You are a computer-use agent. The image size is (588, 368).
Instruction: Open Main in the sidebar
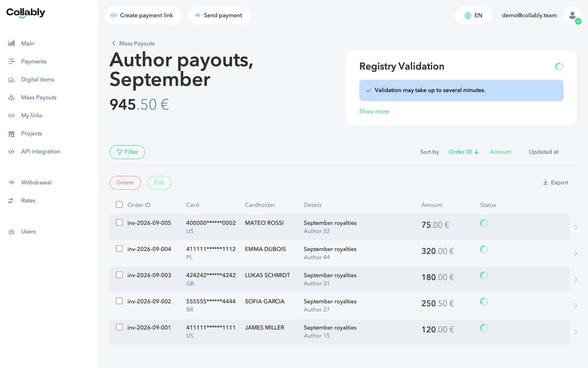[28, 44]
